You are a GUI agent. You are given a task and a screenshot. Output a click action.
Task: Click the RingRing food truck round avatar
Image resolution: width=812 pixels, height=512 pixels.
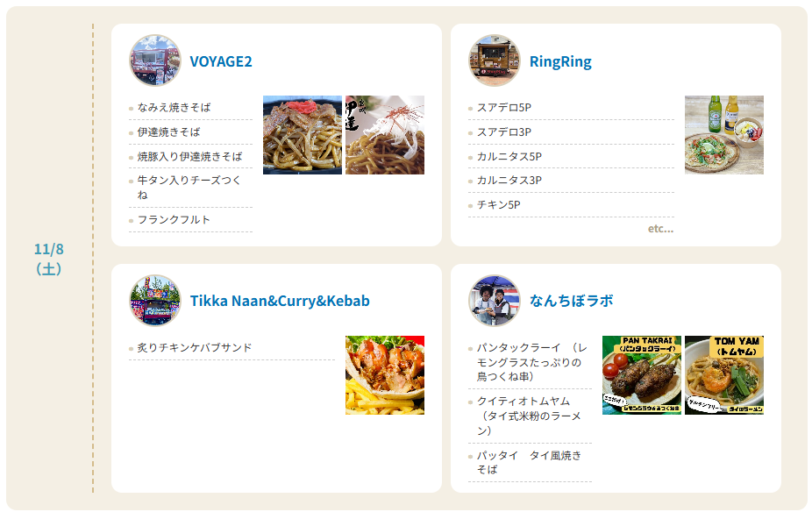click(x=495, y=60)
